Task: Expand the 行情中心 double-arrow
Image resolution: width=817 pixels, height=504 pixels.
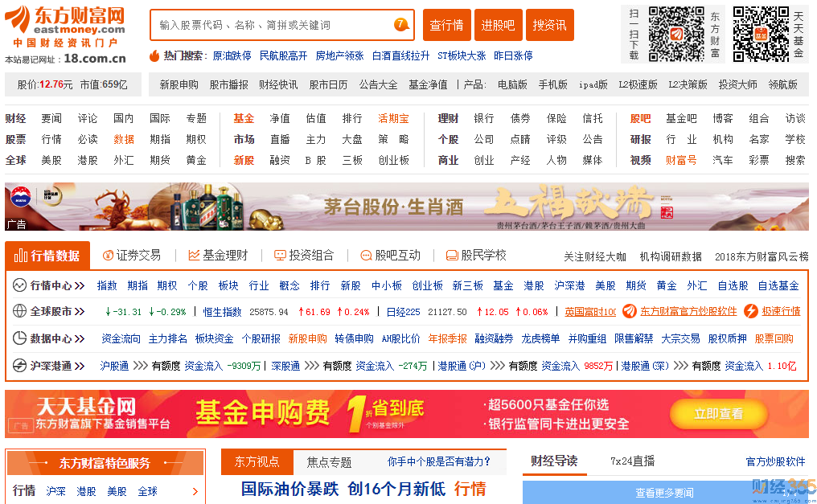Action: [79, 286]
